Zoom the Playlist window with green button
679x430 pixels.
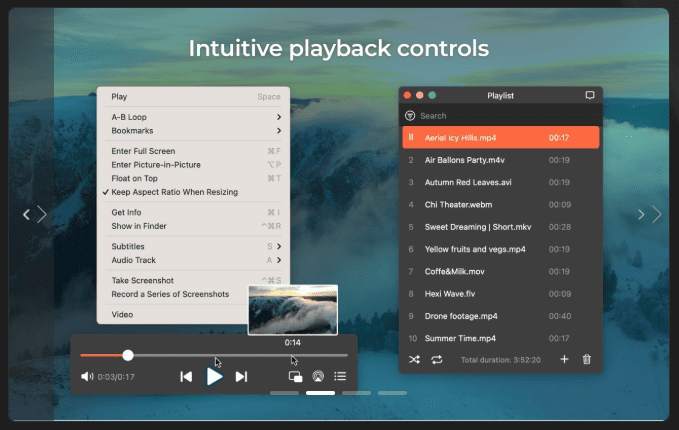pyautogui.click(x=432, y=95)
